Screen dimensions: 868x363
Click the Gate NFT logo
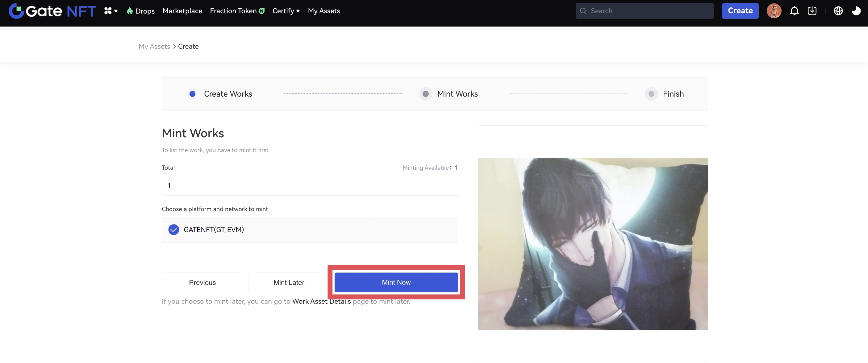tap(52, 11)
